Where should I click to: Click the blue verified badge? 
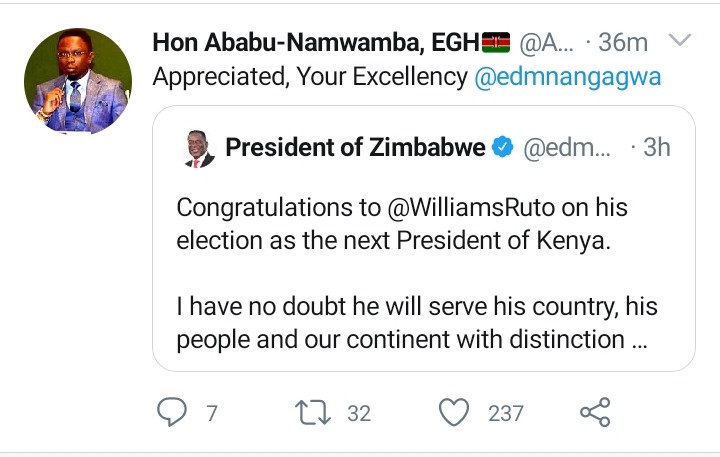(503, 147)
